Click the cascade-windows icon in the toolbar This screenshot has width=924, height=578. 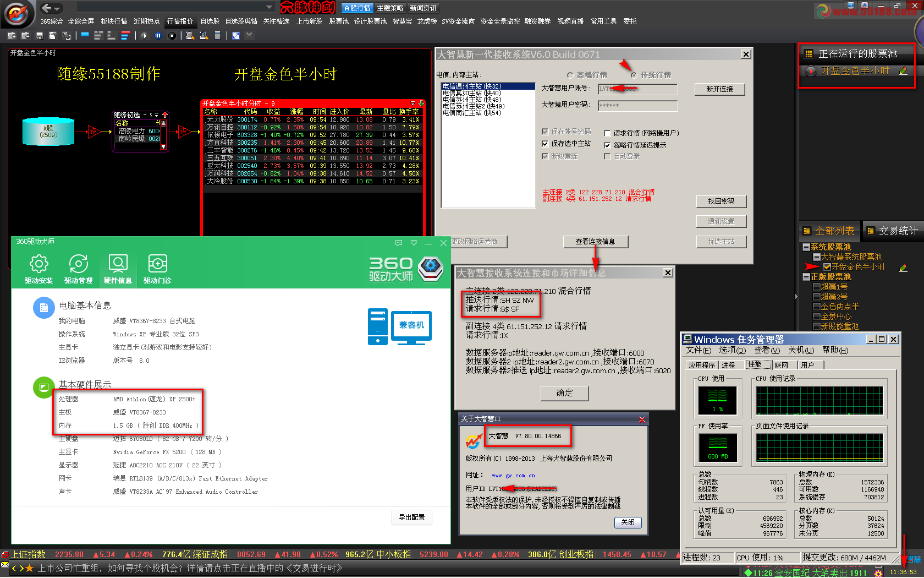(x=67, y=36)
